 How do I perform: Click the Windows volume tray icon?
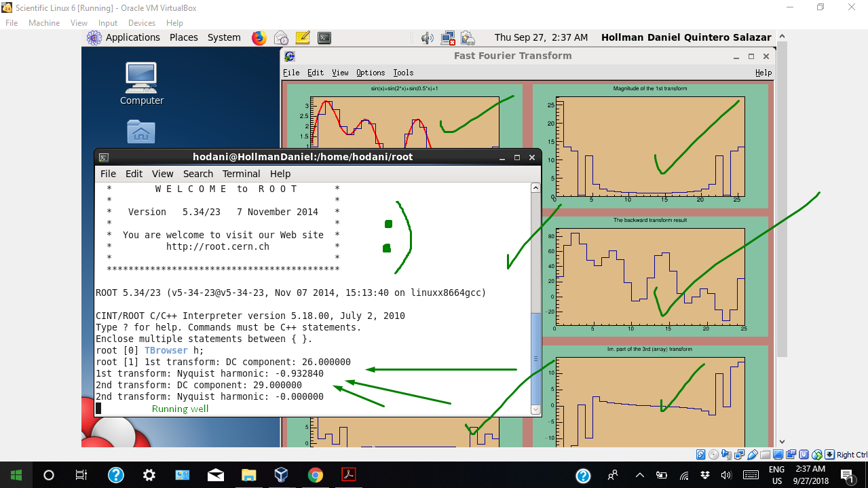(x=726, y=475)
